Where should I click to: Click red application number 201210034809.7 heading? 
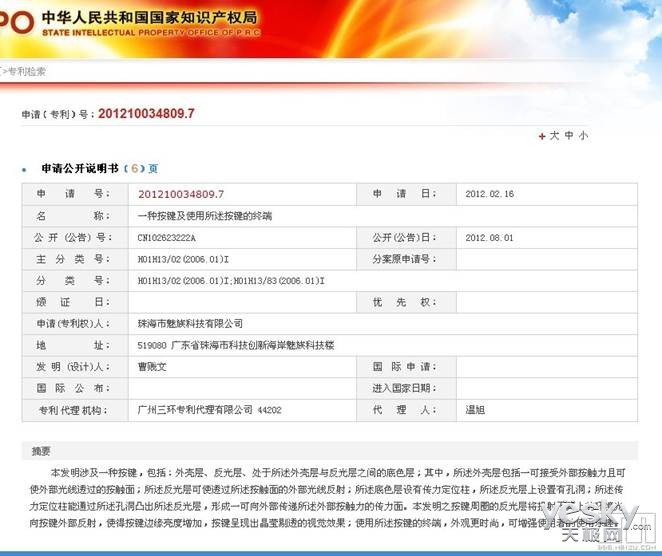(146, 114)
